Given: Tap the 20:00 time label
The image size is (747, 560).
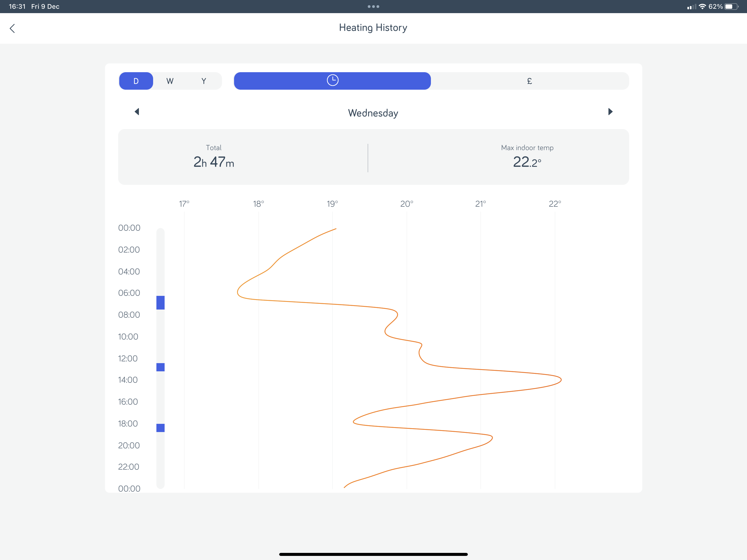Looking at the screenshot, I should pyautogui.click(x=129, y=445).
